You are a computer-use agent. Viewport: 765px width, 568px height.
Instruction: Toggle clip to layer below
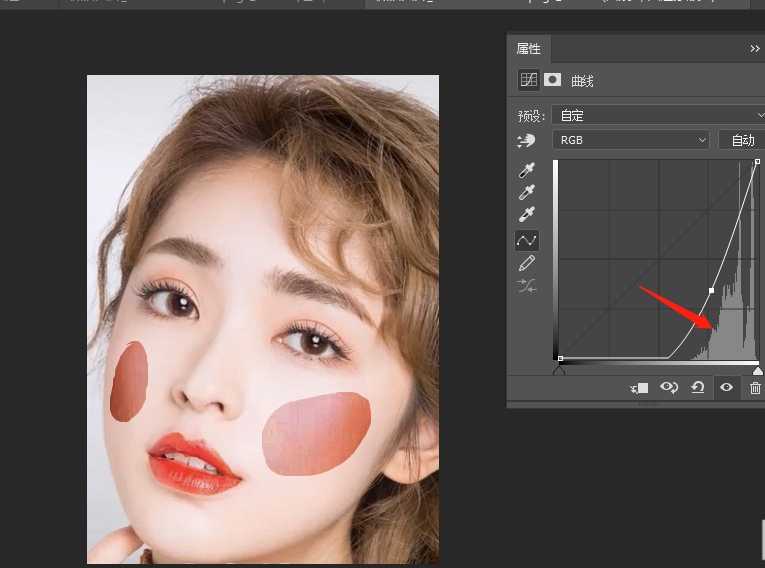(640, 388)
